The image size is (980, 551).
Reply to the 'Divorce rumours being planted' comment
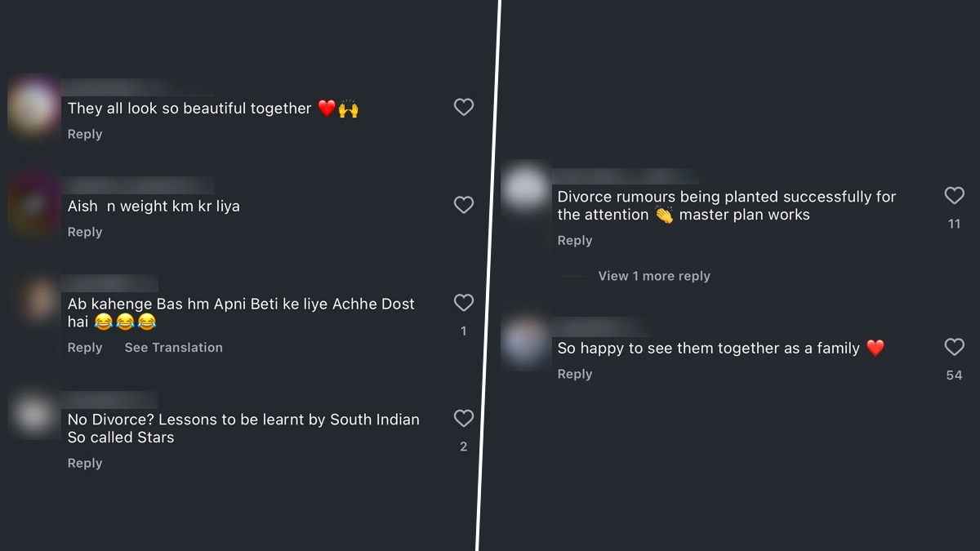point(575,241)
